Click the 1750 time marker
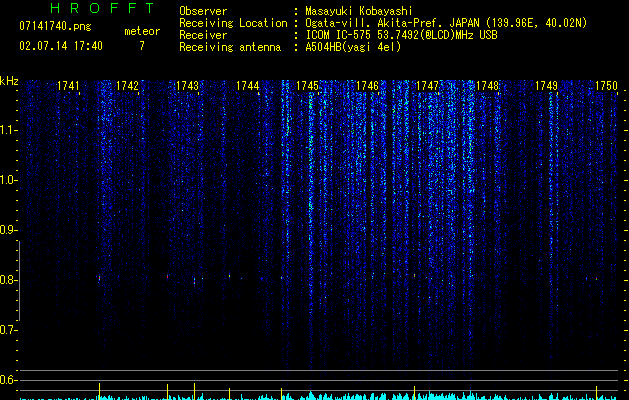The height and width of the screenshot is (400, 629). (x=606, y=85)
